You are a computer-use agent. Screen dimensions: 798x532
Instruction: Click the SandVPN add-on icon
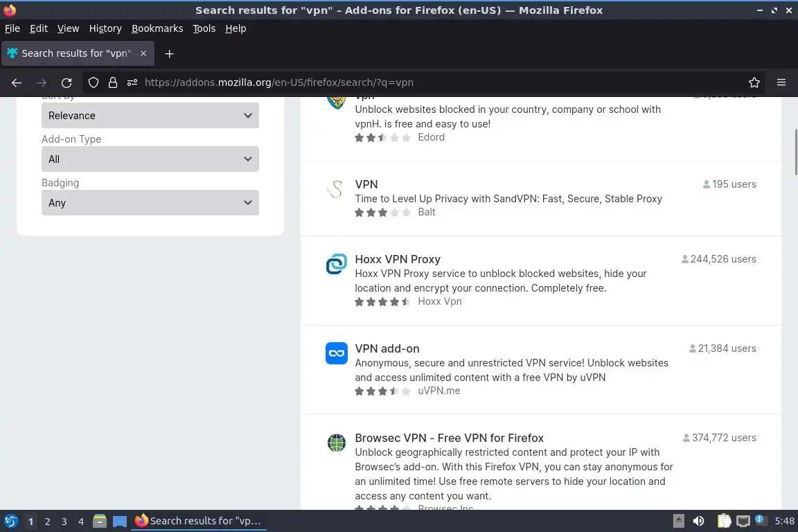[336, 189]
